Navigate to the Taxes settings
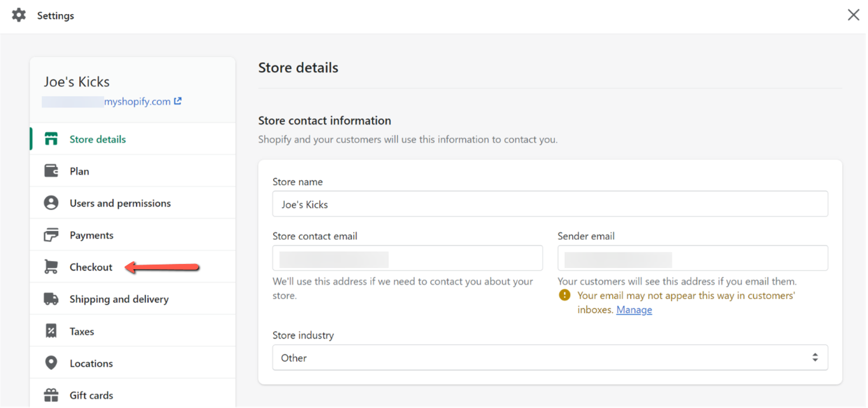The image size is (868, 408). coord(132,331)
